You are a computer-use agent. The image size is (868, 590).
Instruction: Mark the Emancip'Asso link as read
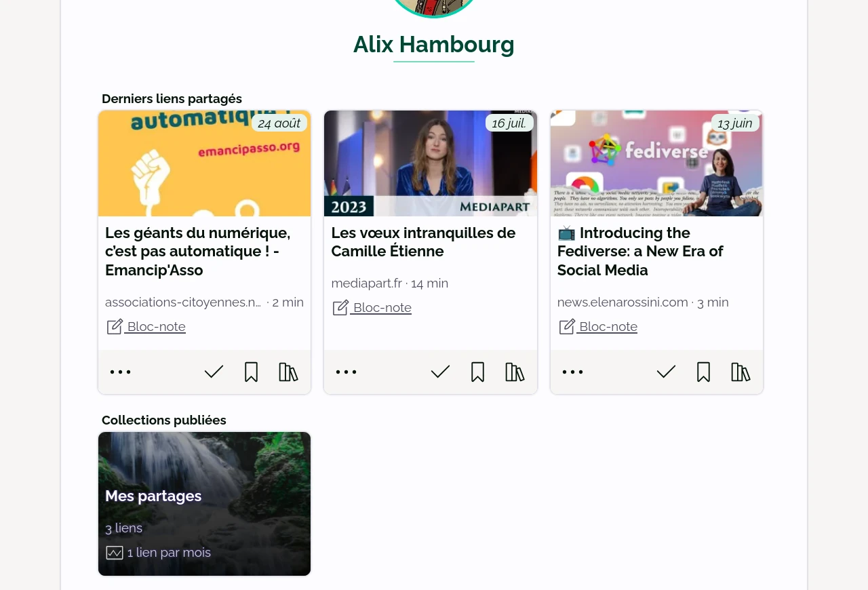point(214,372)
